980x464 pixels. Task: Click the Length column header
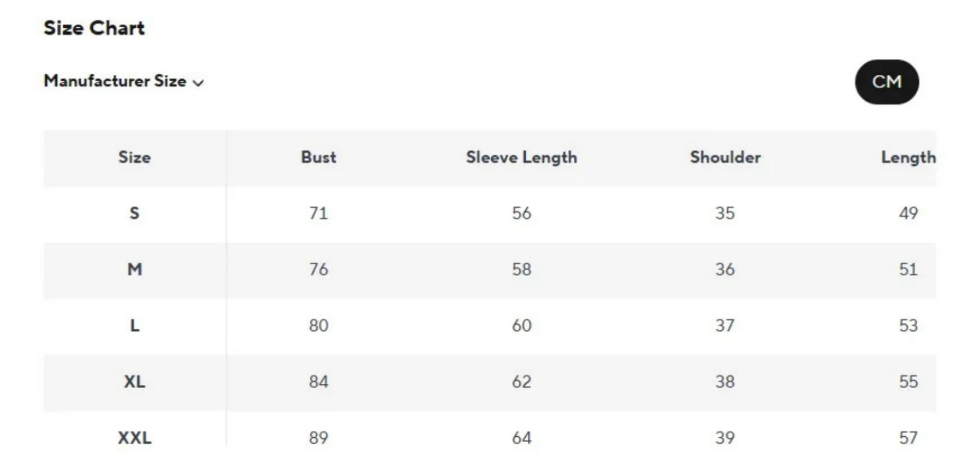coord(908,158)
